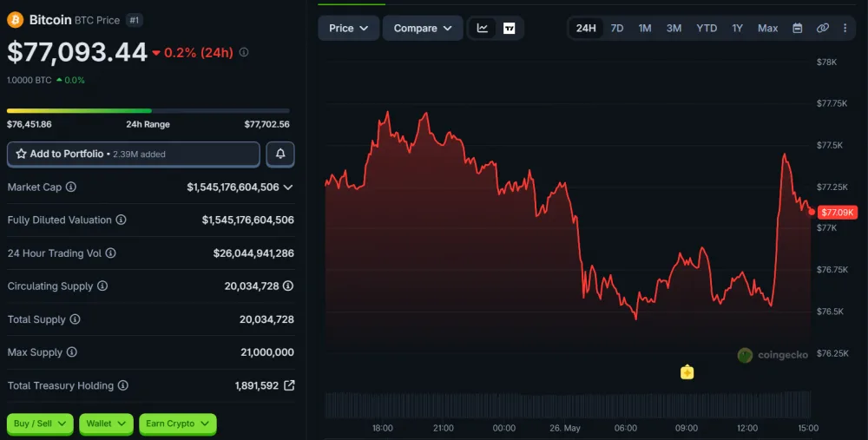The height and width of the screenshot is (440, 868).
Task: Open the 24h price change info icon
Action: (244, 52)
